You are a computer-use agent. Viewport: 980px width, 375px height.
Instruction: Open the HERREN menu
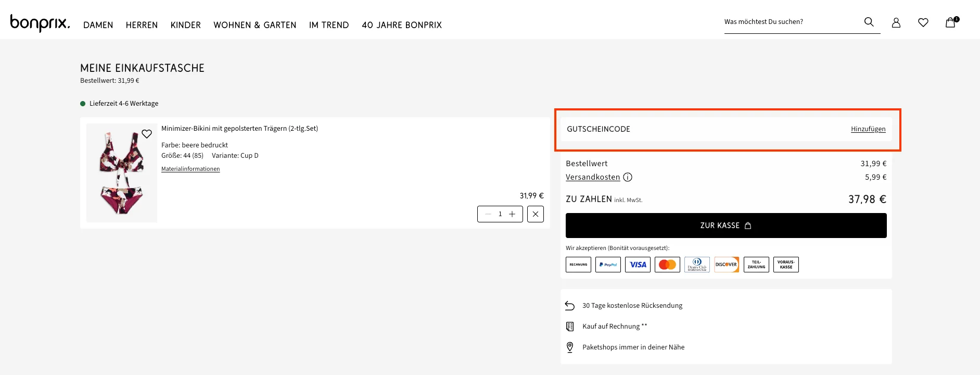click(142, 25)
